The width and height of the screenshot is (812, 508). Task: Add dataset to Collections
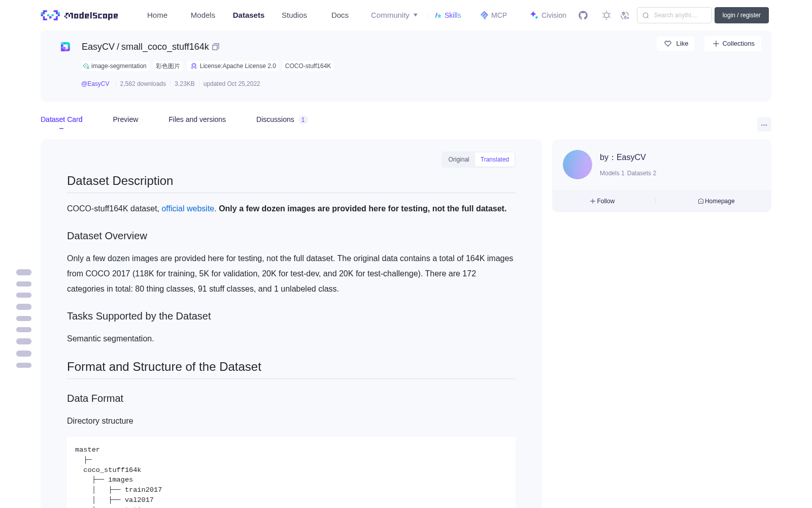(x=733, y=44)
